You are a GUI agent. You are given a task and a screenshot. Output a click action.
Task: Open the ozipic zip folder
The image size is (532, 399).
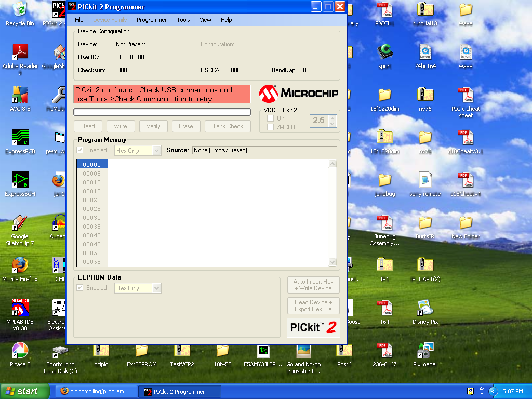pyautogui.click(x=101, y=355)
